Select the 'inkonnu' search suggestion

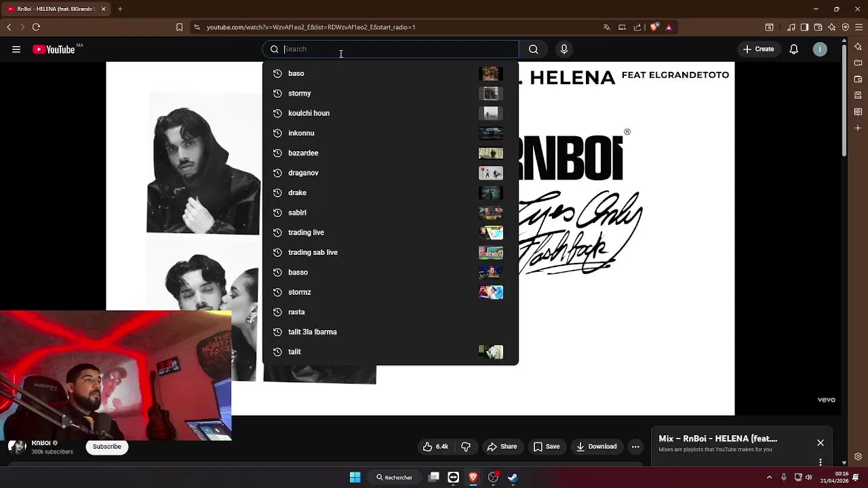[391, 133]
